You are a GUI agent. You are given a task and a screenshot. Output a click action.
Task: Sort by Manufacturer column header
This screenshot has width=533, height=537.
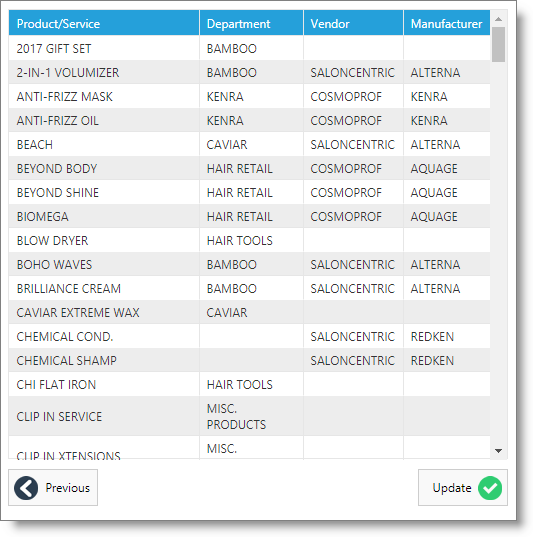(x=447, y=23)
